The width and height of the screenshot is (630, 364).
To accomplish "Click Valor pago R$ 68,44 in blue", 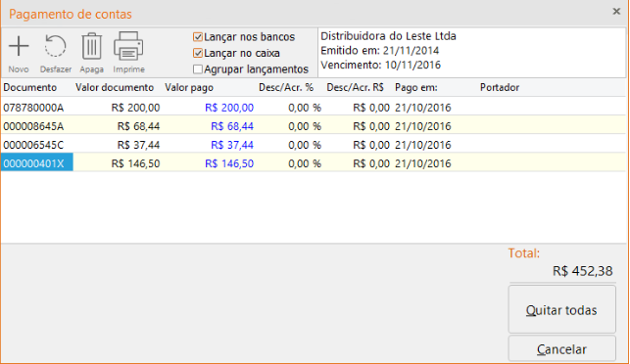I will click(x=232, y=126).
